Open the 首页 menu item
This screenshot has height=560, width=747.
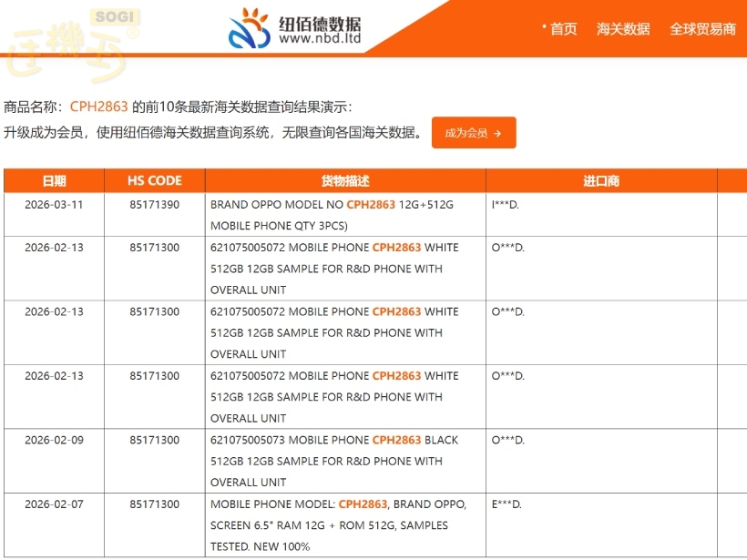click(x=564, y=29)
